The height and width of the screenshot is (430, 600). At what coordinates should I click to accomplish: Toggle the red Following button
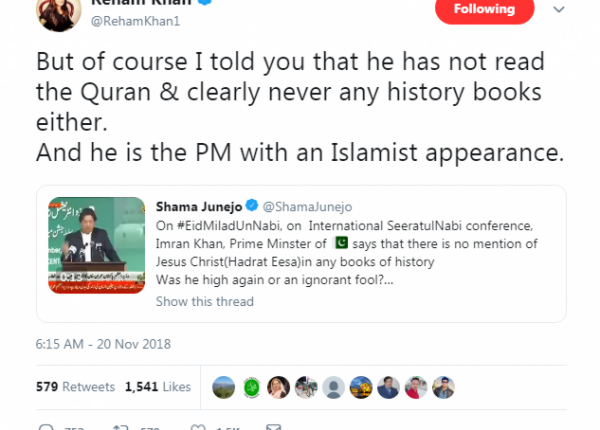pos(484,10)
